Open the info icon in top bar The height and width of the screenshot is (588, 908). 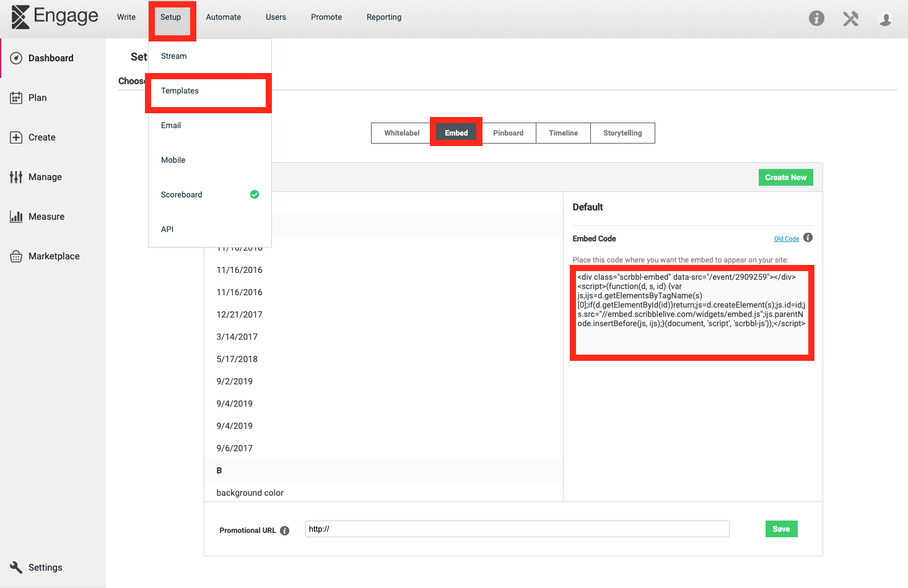tap(816, 19)
